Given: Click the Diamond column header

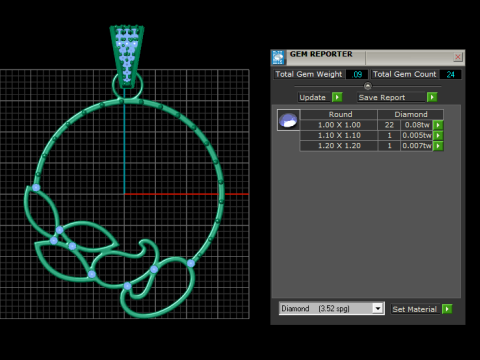Looking at the screenshot, I should (x=411, y=114).
